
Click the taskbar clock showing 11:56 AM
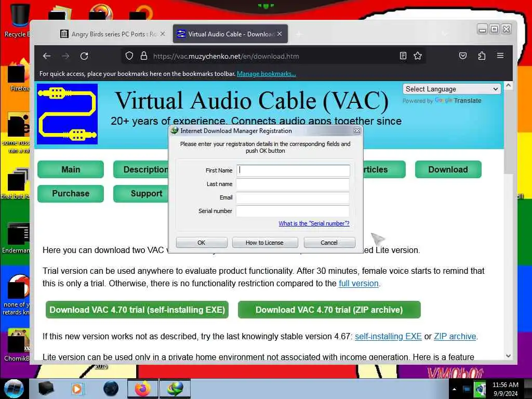(505, 389)
